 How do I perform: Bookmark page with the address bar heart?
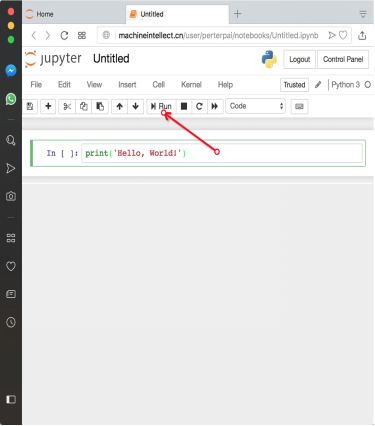tap(343, 35)
